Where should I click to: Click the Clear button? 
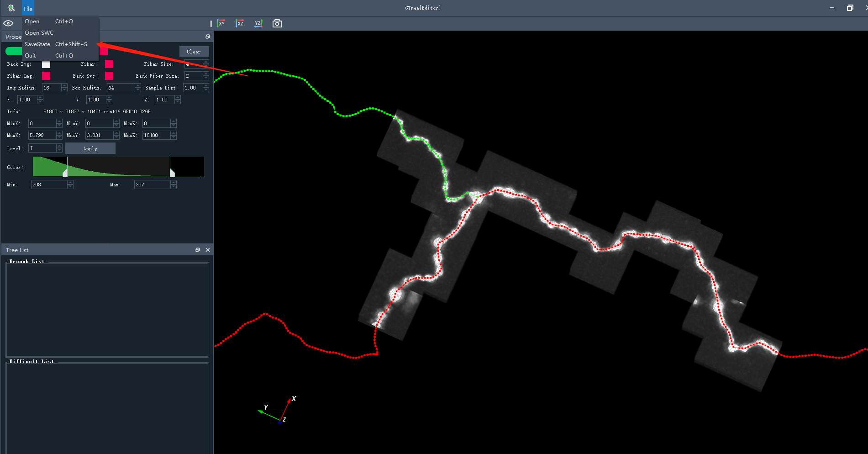pos(194,52)
